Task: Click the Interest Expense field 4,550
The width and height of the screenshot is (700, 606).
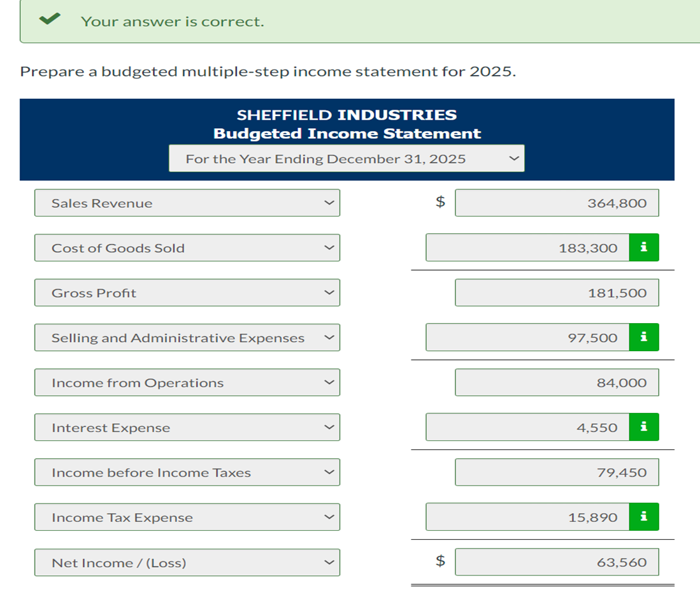Action: point(527,427)
